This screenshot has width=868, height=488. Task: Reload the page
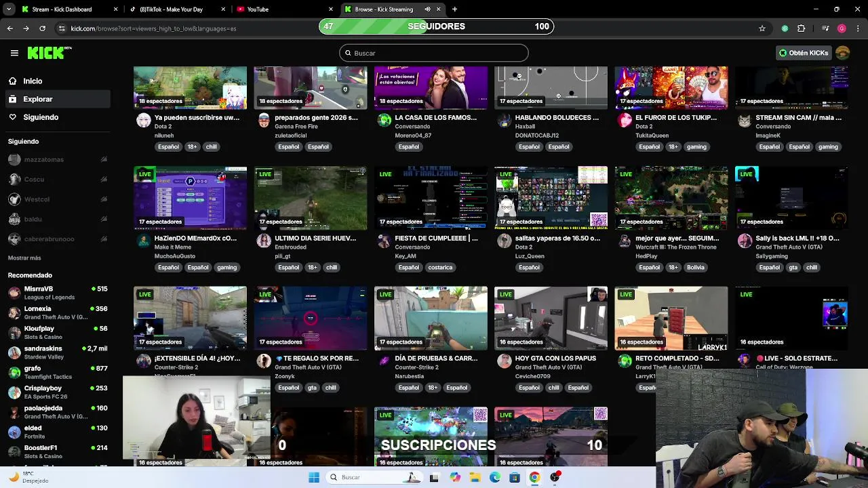point(42,28)
